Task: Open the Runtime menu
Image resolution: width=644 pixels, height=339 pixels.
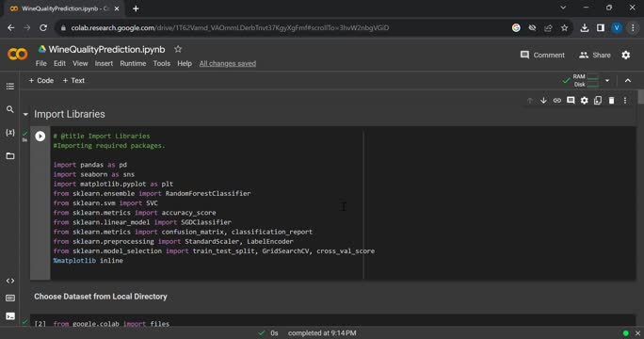Action: pyautogui.click(x=133, y=63)
